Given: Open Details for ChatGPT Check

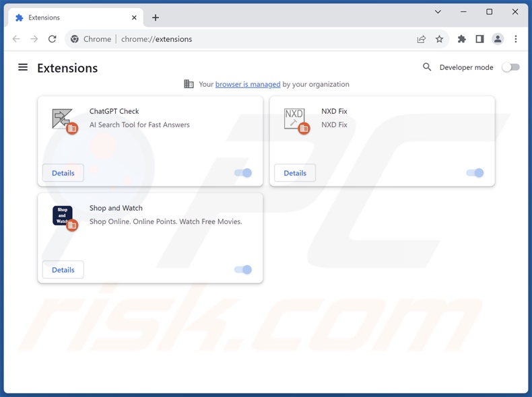Looking at the screenshot, I should pos(63,173).
